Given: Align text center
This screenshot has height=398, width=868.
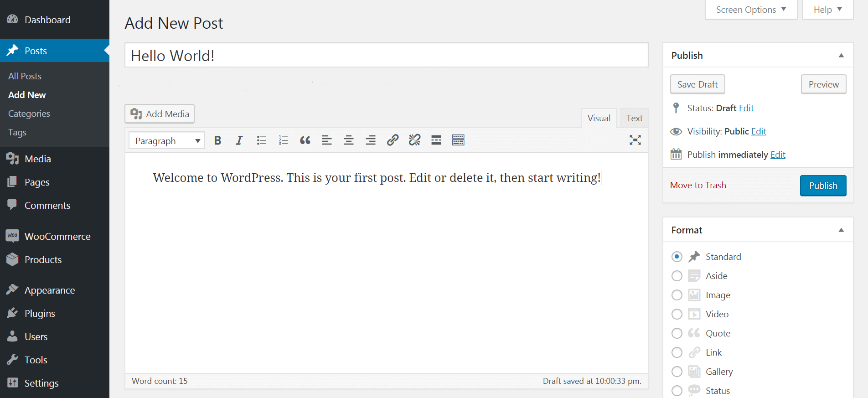Looking at the screenshot, I should [349, 140].
